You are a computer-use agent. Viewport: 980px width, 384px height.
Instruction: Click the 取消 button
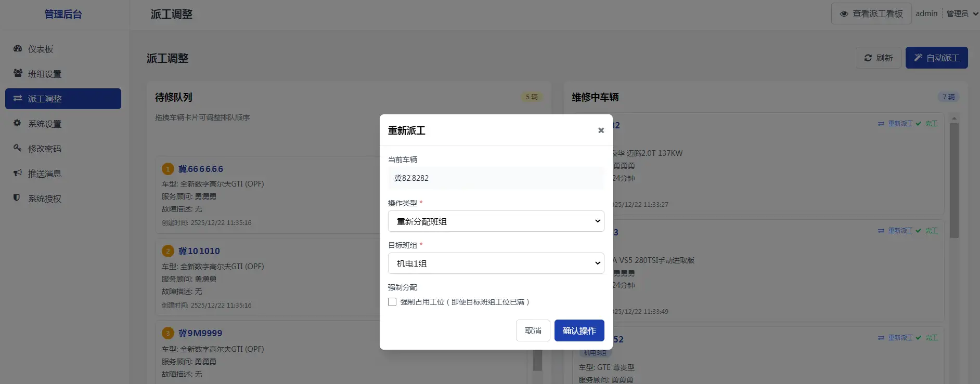(533, 330)
